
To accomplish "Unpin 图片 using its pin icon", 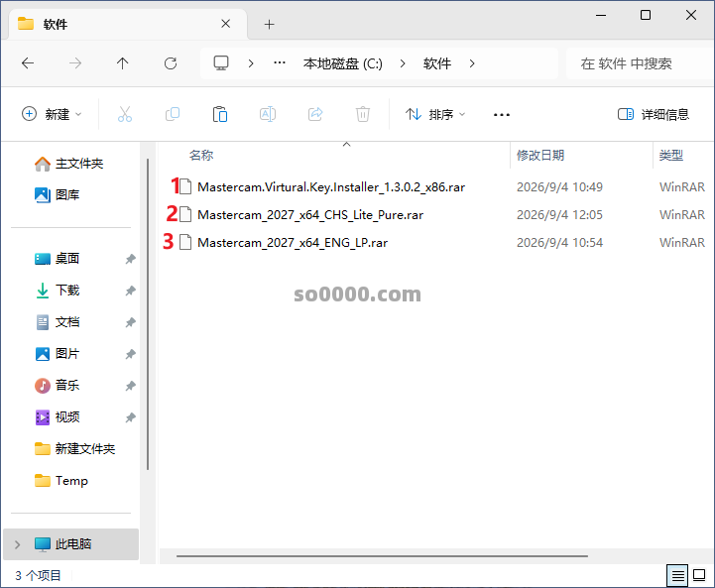I will [131, 354].
